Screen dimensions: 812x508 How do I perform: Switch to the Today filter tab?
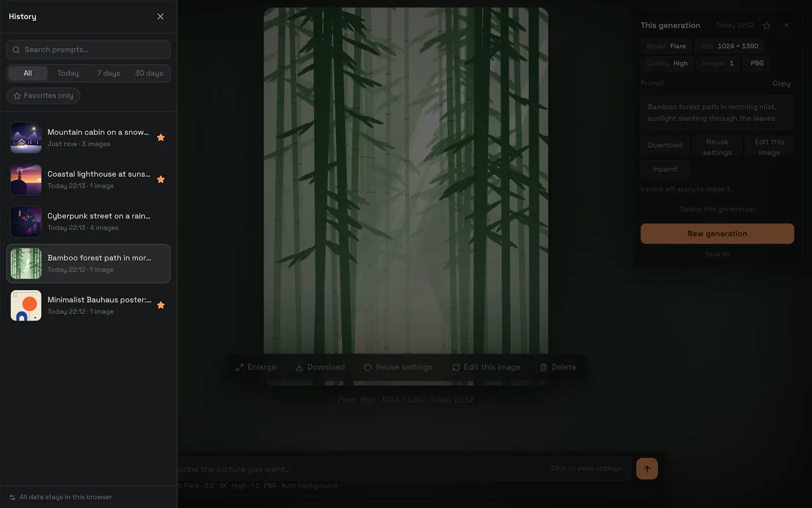68,73
